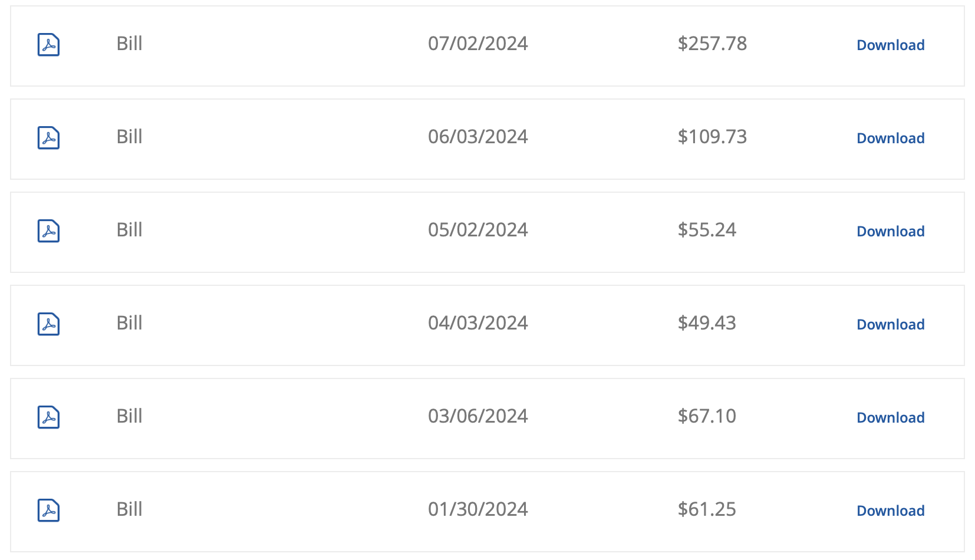975x560 pixels.
Task: Open PDF icon for 06/03/2024 bill
Action: tap(48, 138)
